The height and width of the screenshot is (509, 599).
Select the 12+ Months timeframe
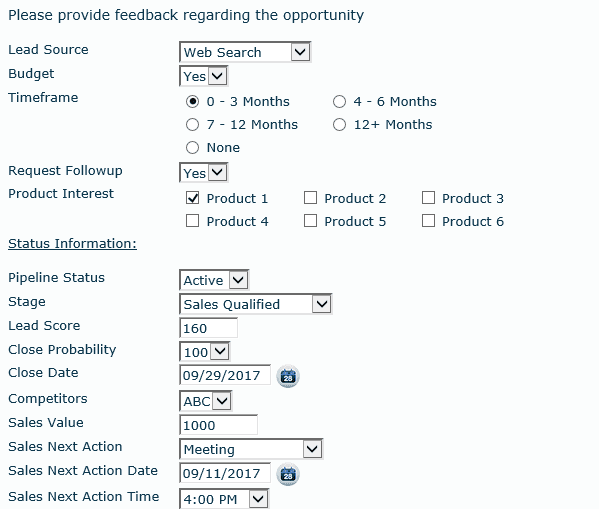[339, 125]
